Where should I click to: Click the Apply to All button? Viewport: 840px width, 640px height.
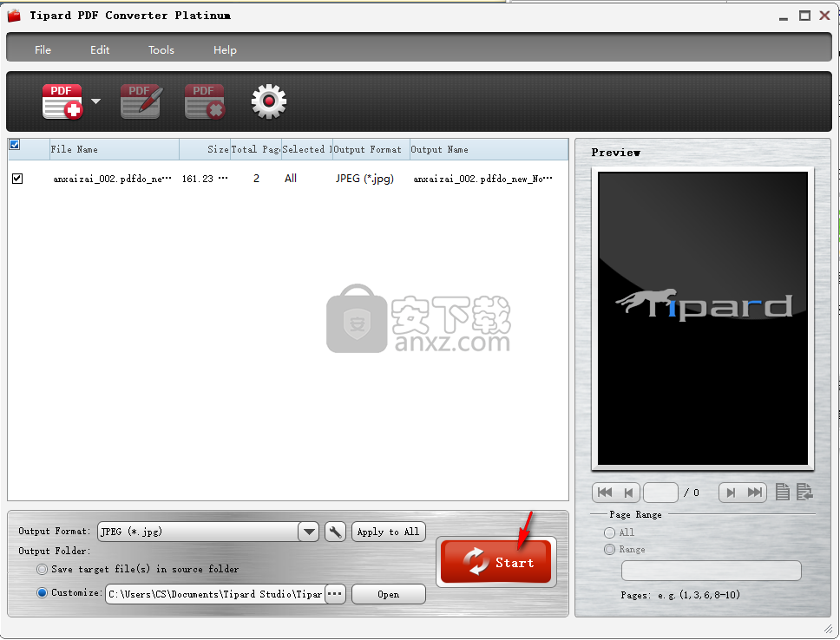tap(389, 532)
